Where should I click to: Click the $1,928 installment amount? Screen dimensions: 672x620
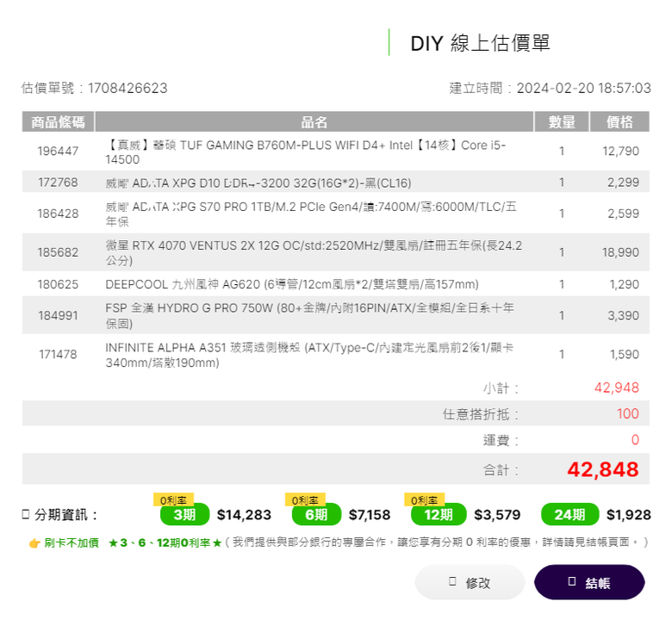point(629,515)
